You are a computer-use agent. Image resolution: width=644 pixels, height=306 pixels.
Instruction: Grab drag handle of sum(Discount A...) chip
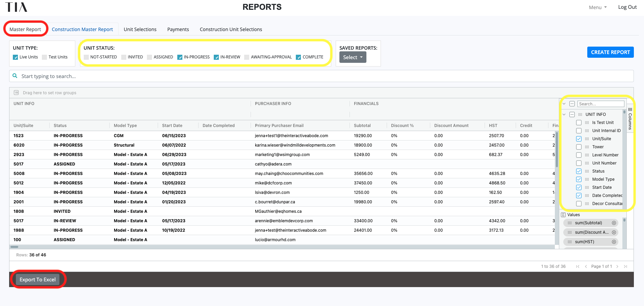tap(570, 232)
